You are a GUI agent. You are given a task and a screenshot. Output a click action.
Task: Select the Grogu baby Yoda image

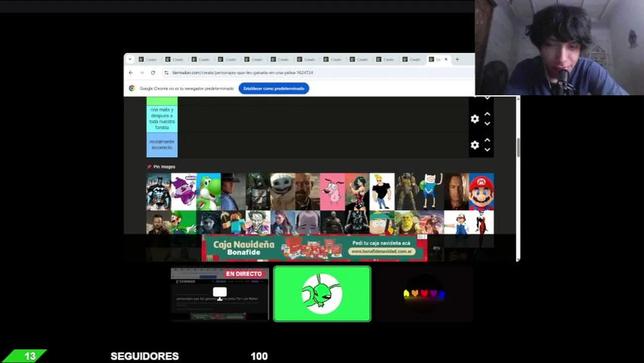(x=283, y=192)
